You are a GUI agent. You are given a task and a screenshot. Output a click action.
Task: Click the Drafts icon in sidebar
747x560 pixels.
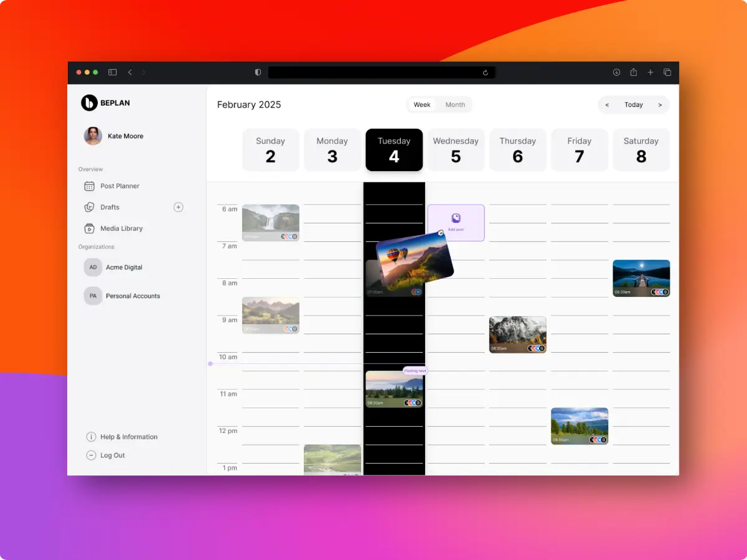tap(89, 207)
